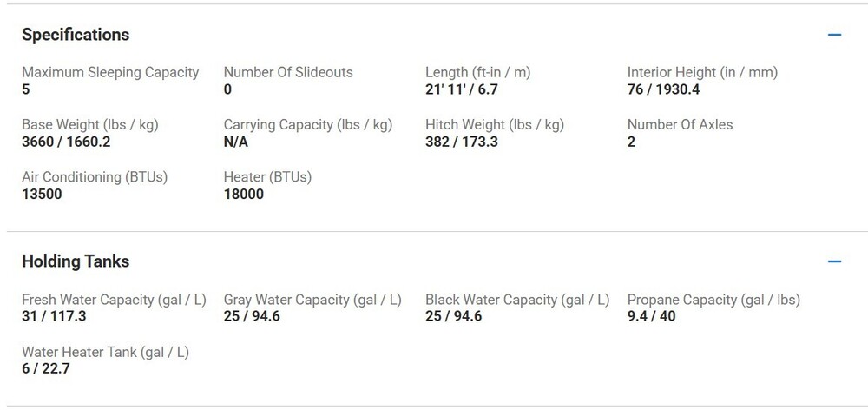Select the Number Of Slideouts label
The image size is (868, 410).
pos(288,73)
